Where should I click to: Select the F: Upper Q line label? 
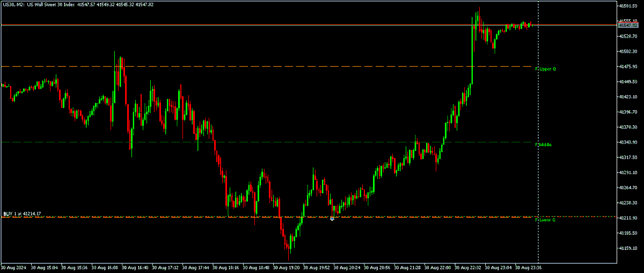(x=546, y=69)
